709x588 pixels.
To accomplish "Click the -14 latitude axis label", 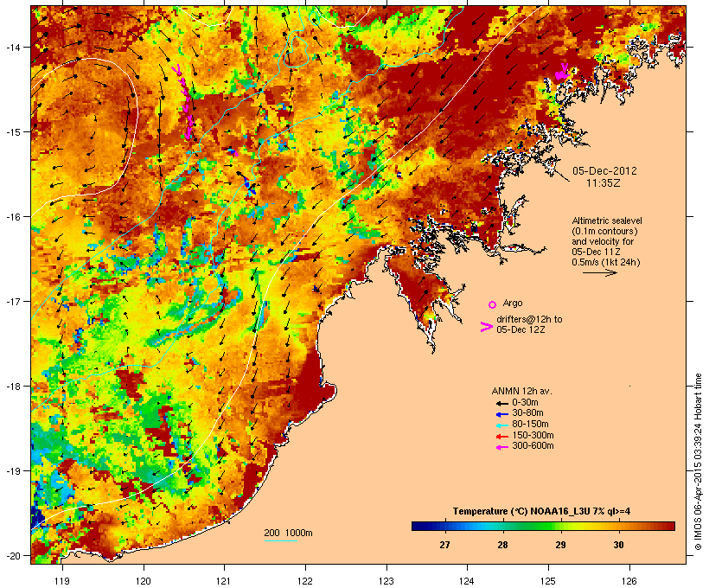I will (x=12, y=47).
